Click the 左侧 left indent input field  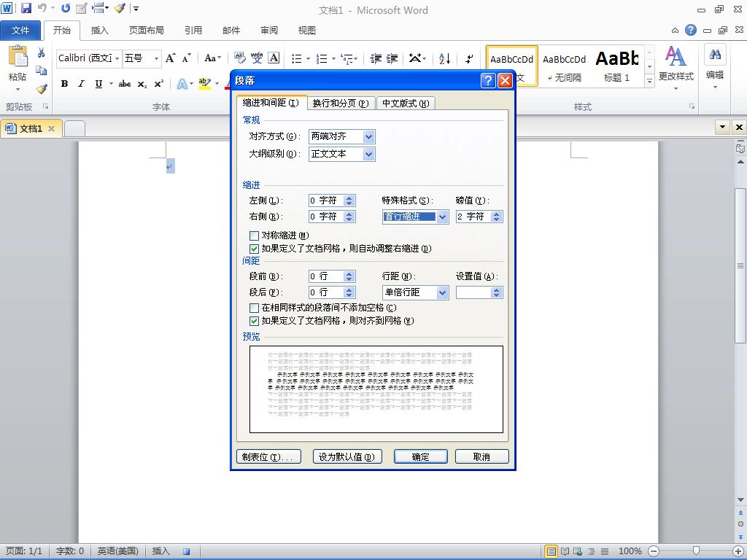tap(325, 201)
